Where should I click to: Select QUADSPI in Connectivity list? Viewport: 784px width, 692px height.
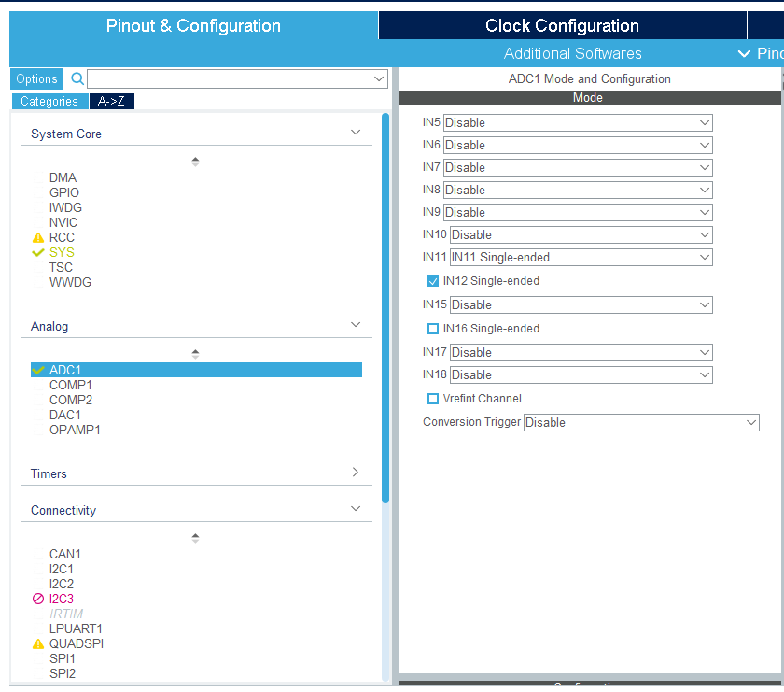[x=76, y=644]
